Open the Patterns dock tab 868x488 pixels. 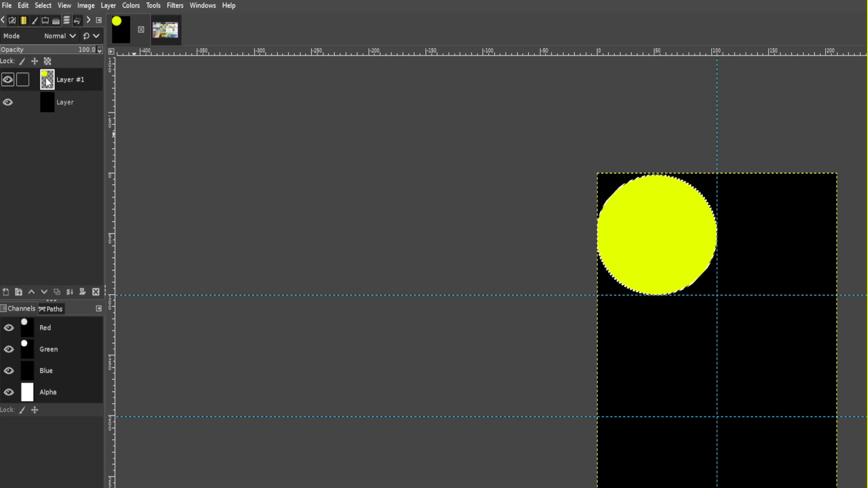(56, 20)
